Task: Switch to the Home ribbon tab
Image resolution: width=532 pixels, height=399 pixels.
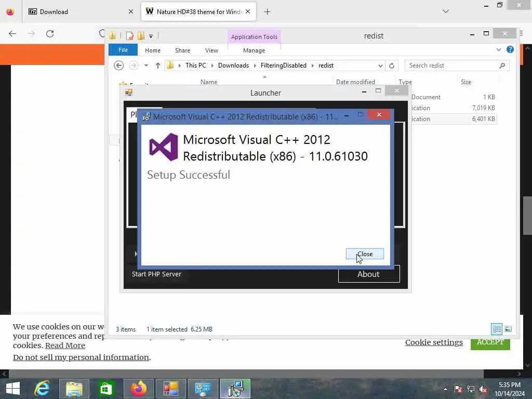Action: click(x=152, y=50)
